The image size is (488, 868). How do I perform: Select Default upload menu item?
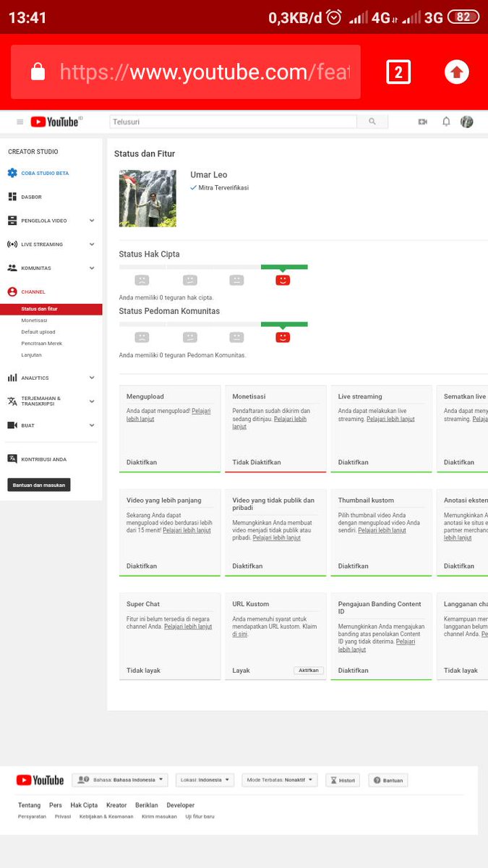38,332
